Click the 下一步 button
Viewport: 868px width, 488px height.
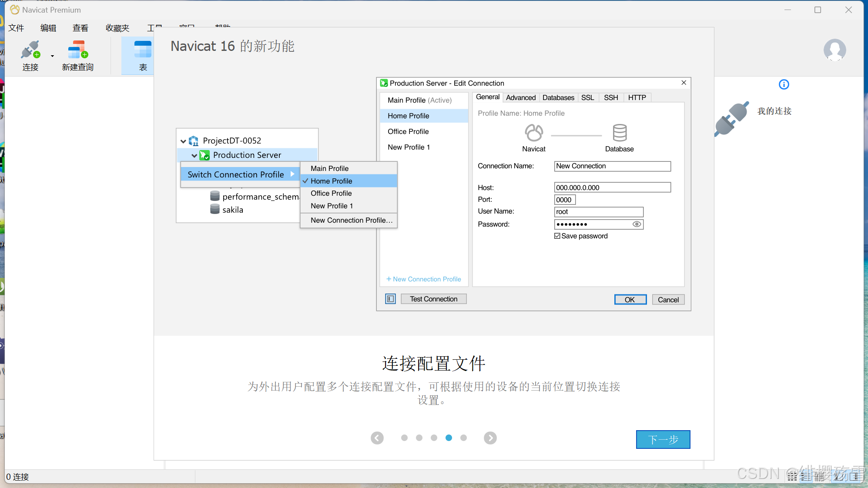pos(663,439)
